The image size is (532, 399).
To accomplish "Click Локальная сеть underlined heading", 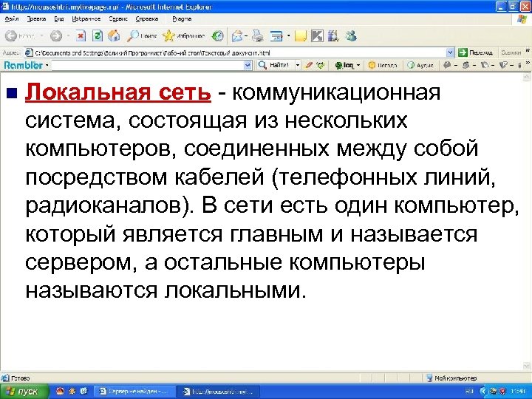I will [117, 92].
